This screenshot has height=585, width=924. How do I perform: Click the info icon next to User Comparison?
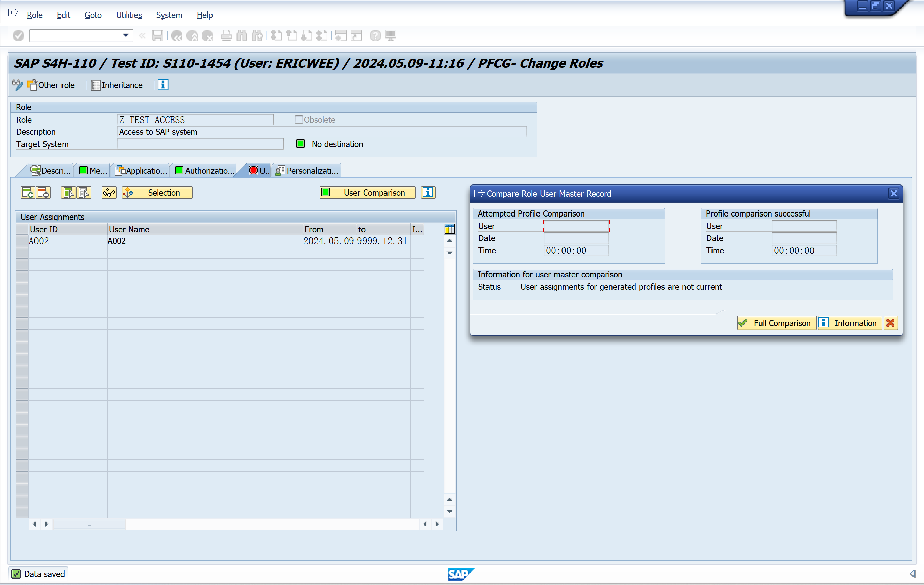[x=428, y=193]
